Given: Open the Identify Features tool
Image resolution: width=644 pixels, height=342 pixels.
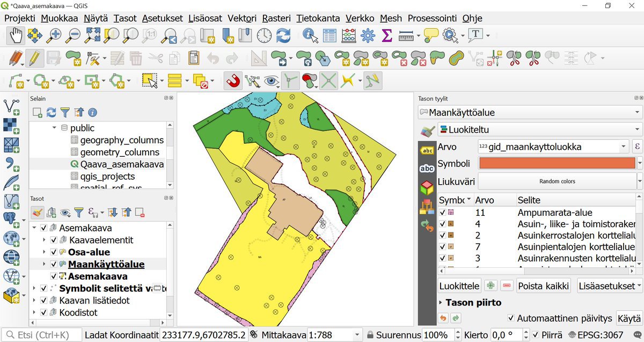Looking at the screenshot, I should point(310,35).
